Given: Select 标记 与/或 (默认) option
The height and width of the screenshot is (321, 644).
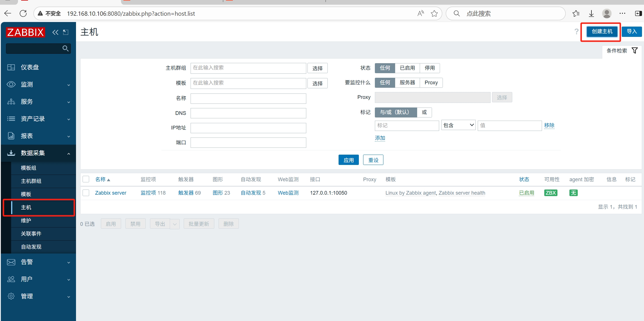Looking at the screenshot, I should (x=396, y=112).
